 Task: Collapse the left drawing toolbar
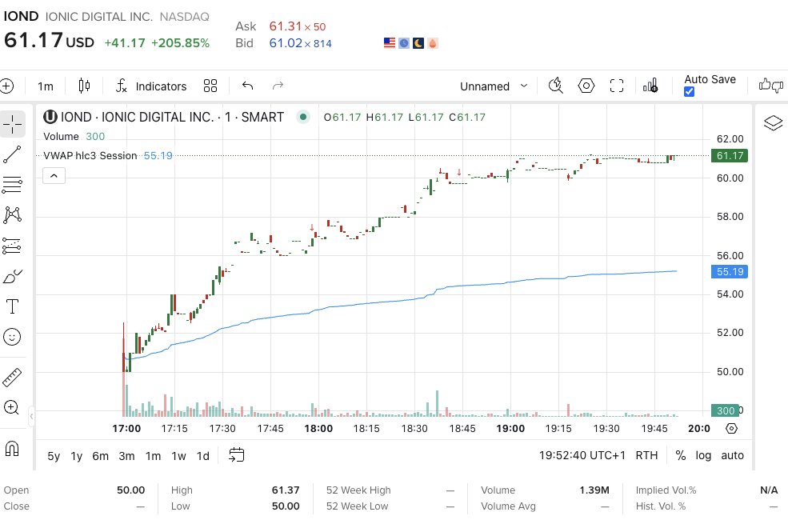point(32,416)
